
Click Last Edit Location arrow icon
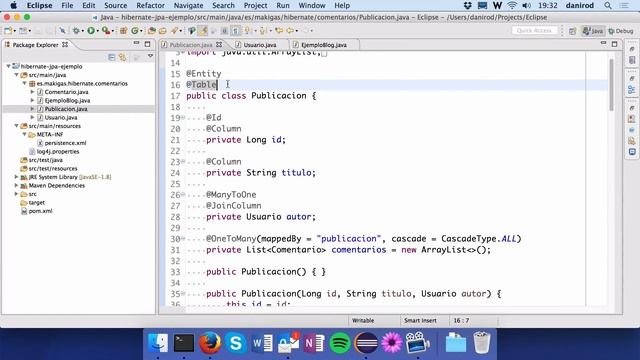(279, 31)
